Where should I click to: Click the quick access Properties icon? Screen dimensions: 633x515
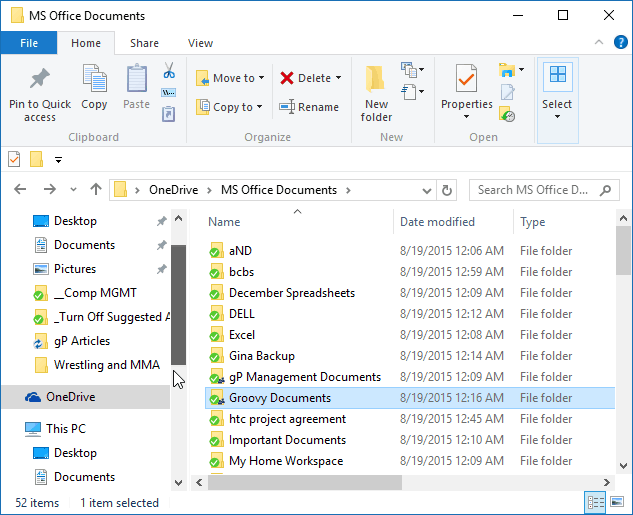pyautogui.click(x=14, y=159)
